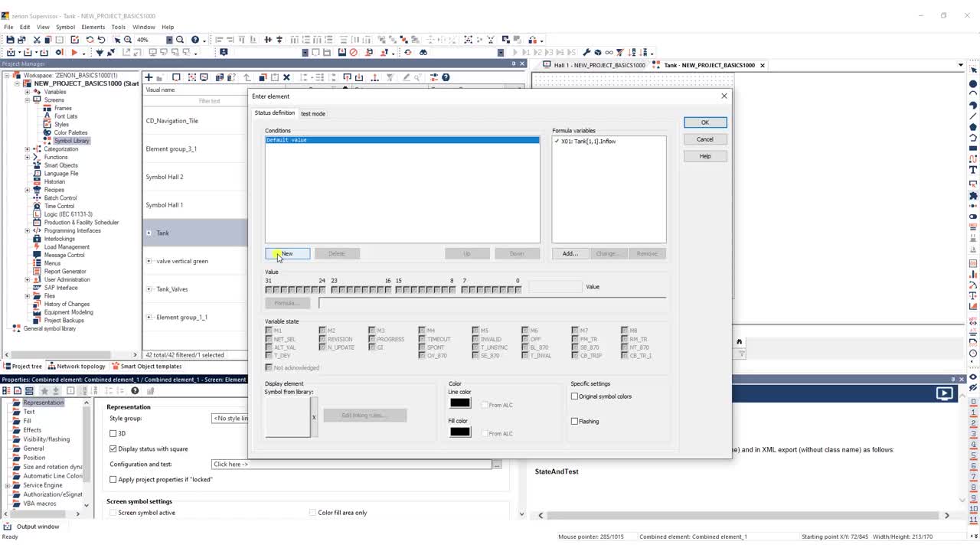Click the Save icon in main toolbar
The width and height of the screenshot is (980, 551).
coord(10,40)
